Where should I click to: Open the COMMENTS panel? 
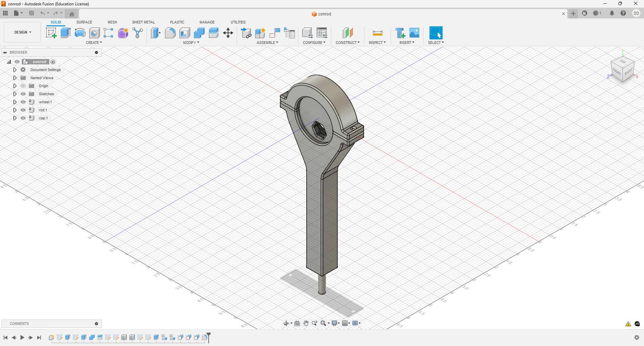click(x=19, y=324)
